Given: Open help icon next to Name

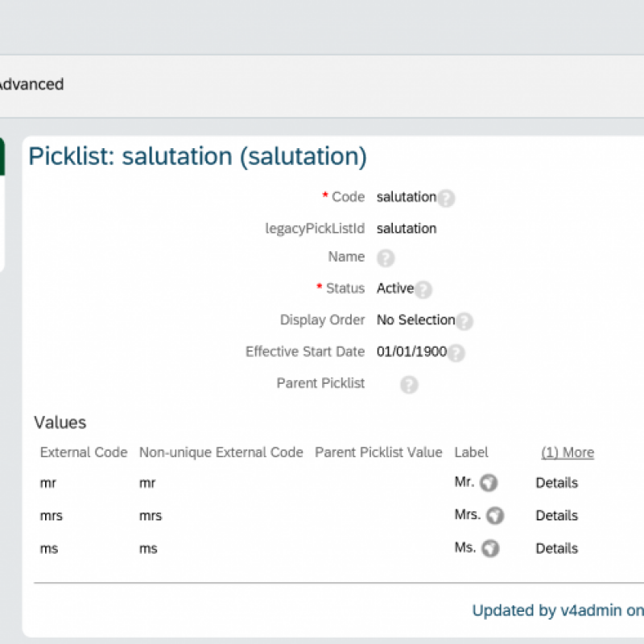Looking at the screenshot, I should pyautogui.click(x=386, y=258).
